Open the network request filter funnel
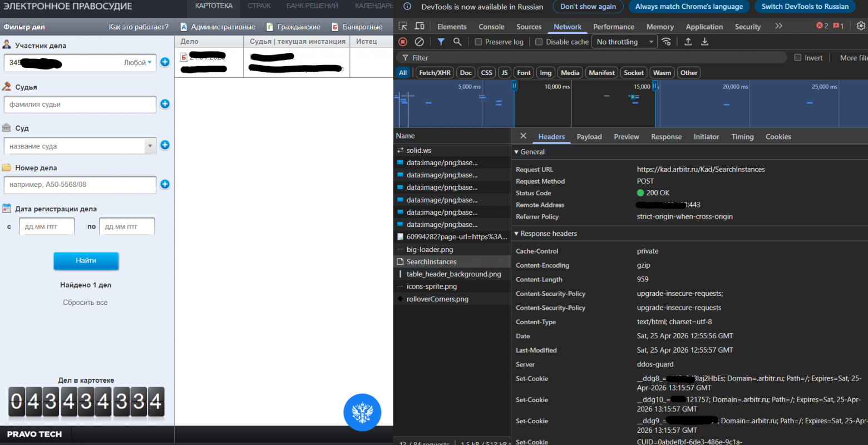 [441, 41]
